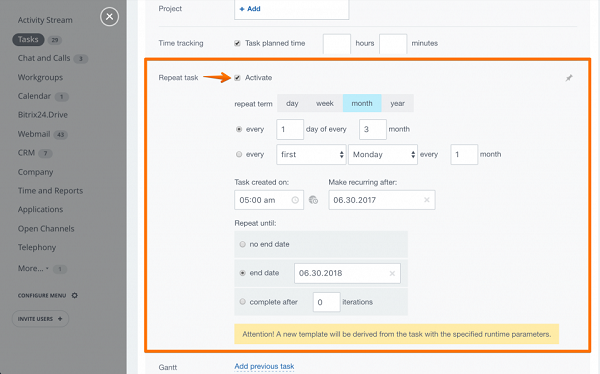
Task: Pin the Repeat task section
Action: (x=569, y=78)
